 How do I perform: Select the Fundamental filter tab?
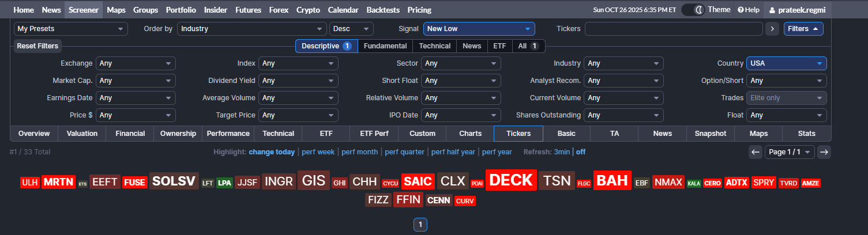tap(385, 46)
